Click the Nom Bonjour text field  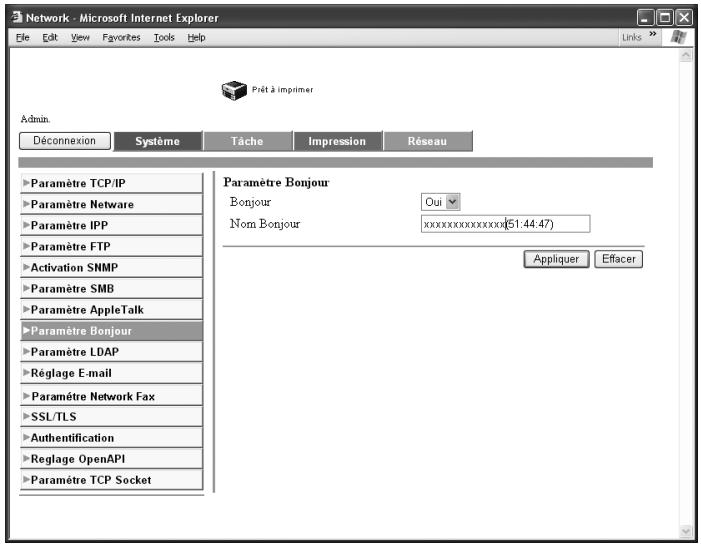pyautogui.click(x=505, y=224)
